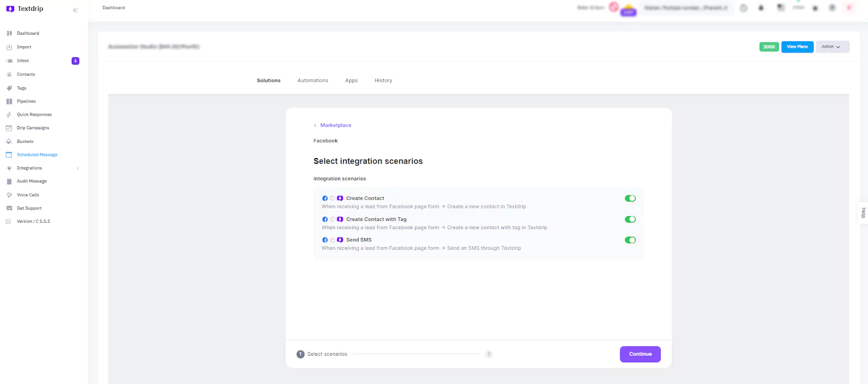Turn off Create Contact with Tag toggle
Viewport: 868px width, 384px height.
(630, 219)
